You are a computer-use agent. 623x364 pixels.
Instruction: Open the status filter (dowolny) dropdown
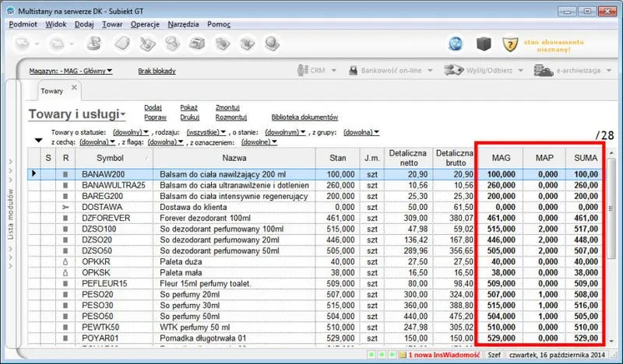pos(131,132)
